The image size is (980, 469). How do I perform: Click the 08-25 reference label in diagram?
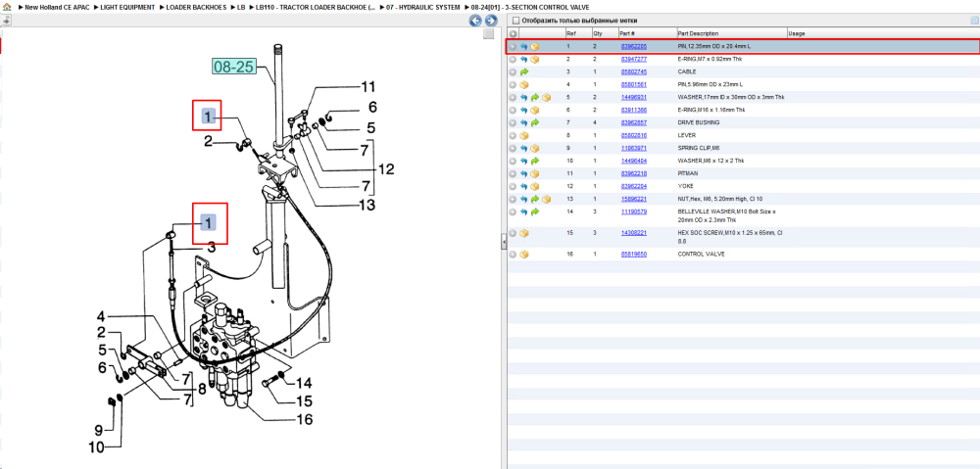coord(234,67)
